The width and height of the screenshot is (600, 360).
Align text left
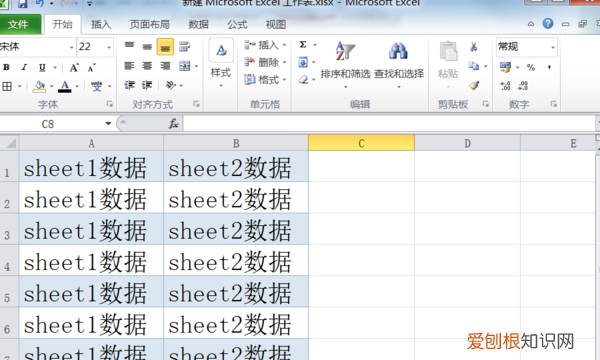point(129,66)
